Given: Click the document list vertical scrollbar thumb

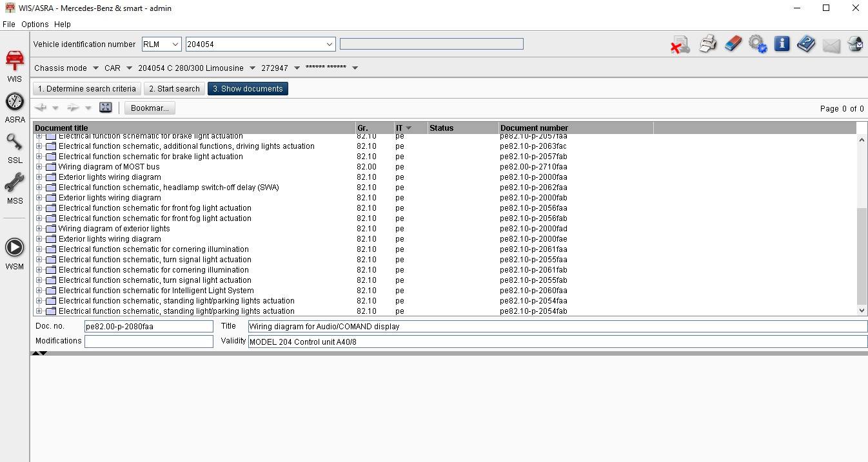Looking at the screenshot, I should click(x=862, y=256).
